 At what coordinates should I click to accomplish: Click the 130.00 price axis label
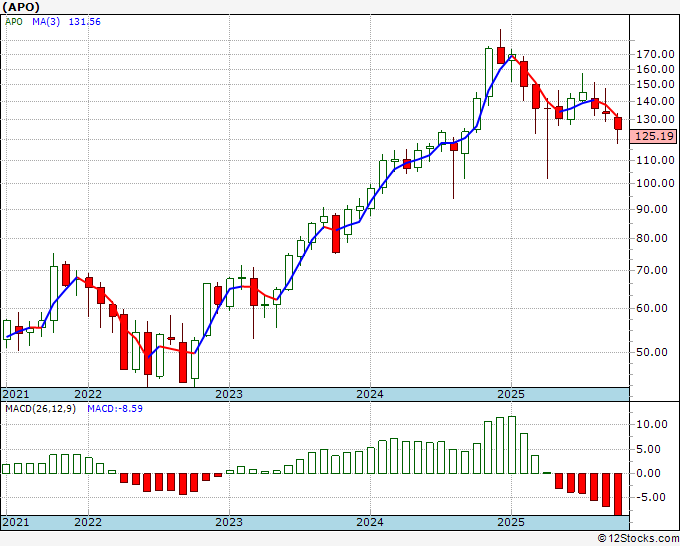point(655,119)
